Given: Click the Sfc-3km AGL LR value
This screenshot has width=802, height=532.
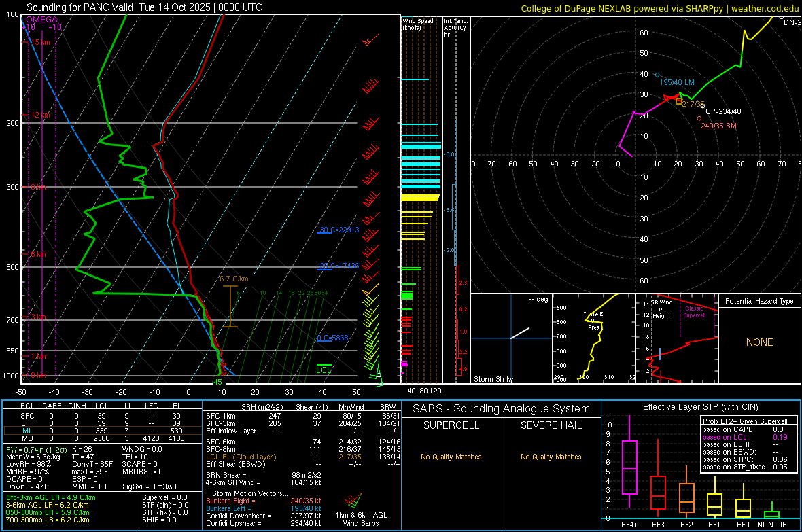Looking at the screenshot, I should (51, 497).
